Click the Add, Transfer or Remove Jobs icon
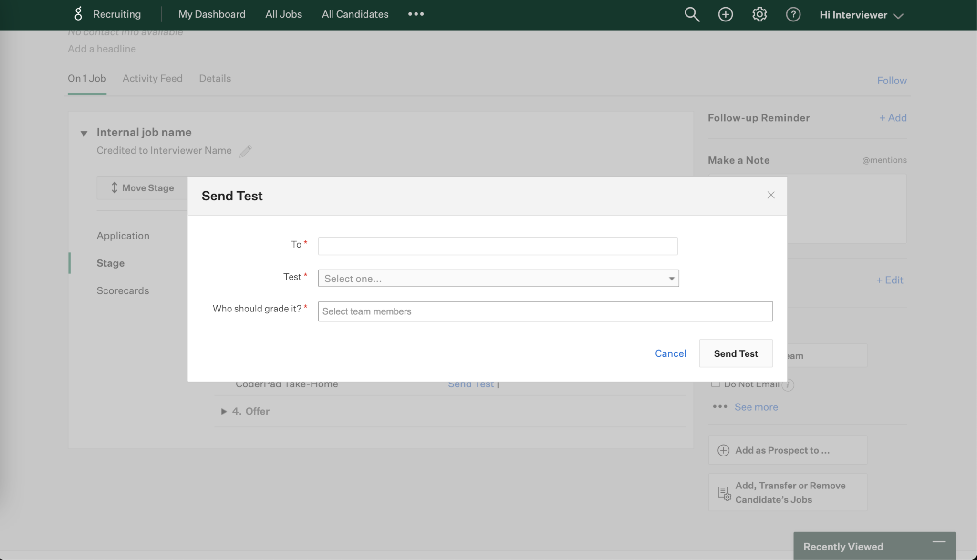The height and width of the screenshot is (560, 977). tap(723, 492)
